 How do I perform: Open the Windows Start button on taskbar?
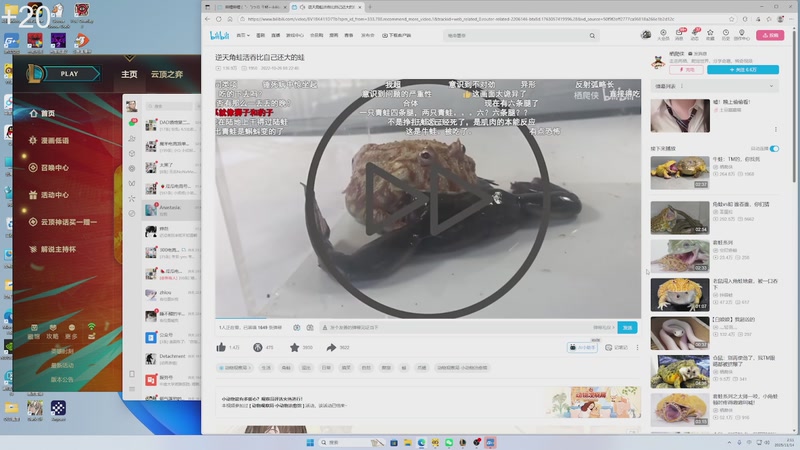(310, 442)
